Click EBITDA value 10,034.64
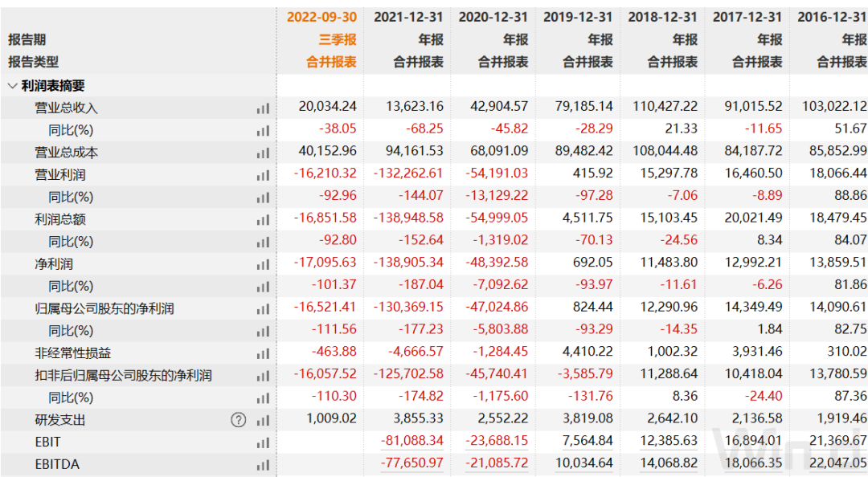This screenshot has width=868, height=477. point(584,463)
